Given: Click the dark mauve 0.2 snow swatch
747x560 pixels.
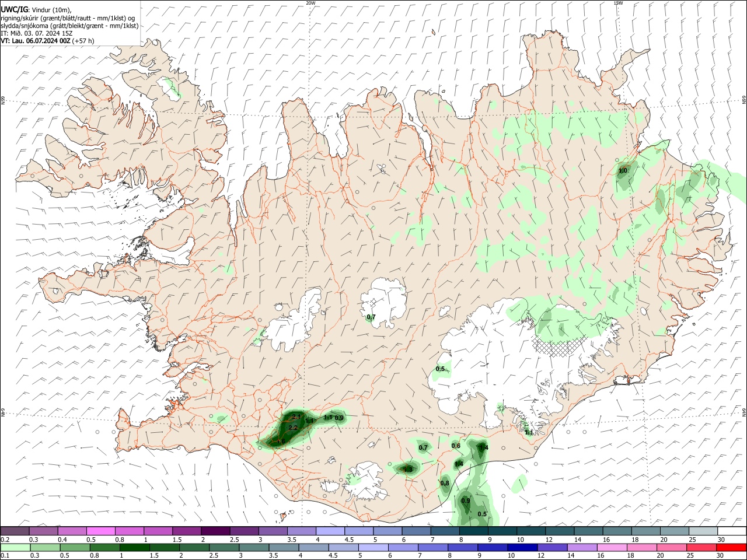Looking at the screenshot, I should [x=15, y=531].
